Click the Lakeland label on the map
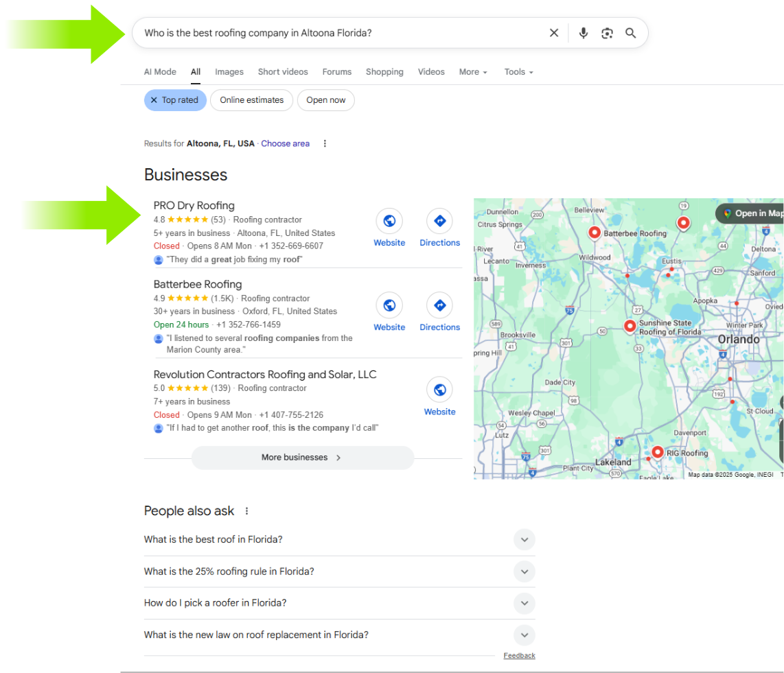 click(x=613, y=462)
